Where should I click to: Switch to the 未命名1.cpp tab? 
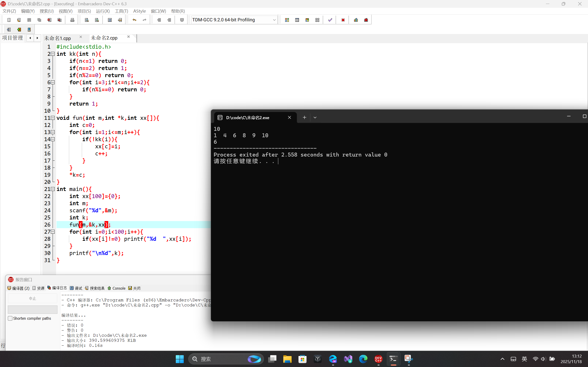point(58,38)
